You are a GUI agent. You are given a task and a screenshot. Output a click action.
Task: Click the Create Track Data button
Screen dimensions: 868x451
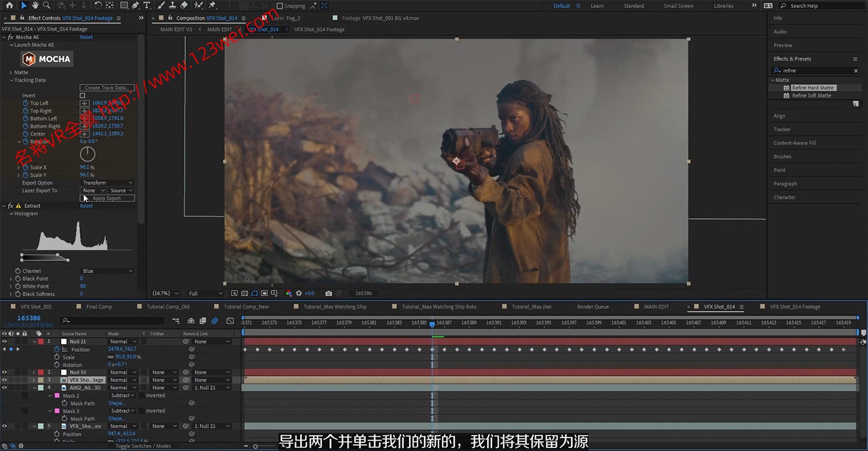[x=107, y=88]
